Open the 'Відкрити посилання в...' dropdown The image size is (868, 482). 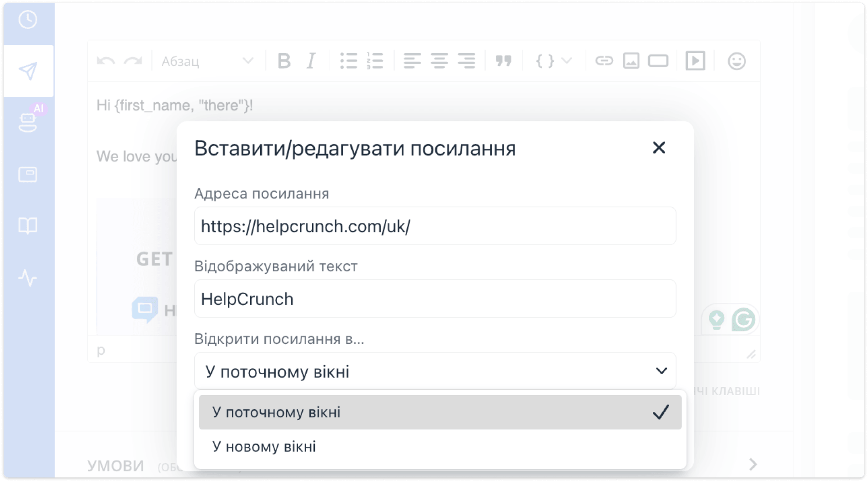click(434, 371)
